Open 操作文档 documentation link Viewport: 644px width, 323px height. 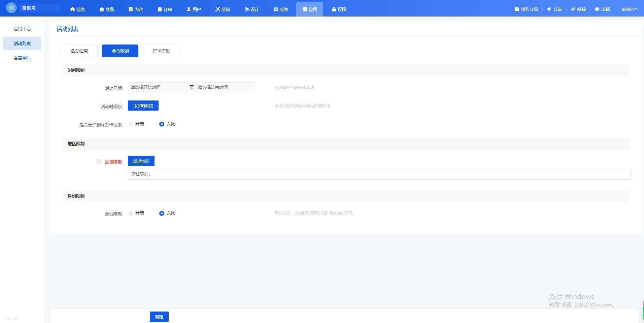pos(526,9)
